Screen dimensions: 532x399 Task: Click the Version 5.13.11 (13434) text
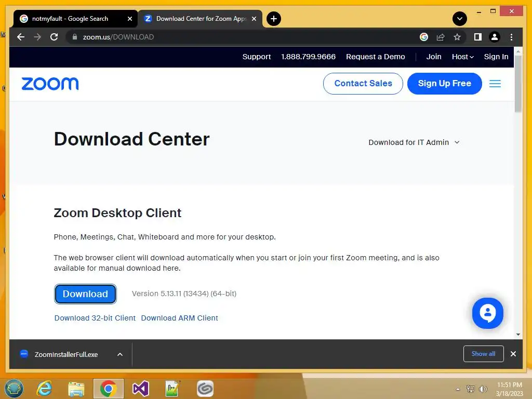pos(184,294)
